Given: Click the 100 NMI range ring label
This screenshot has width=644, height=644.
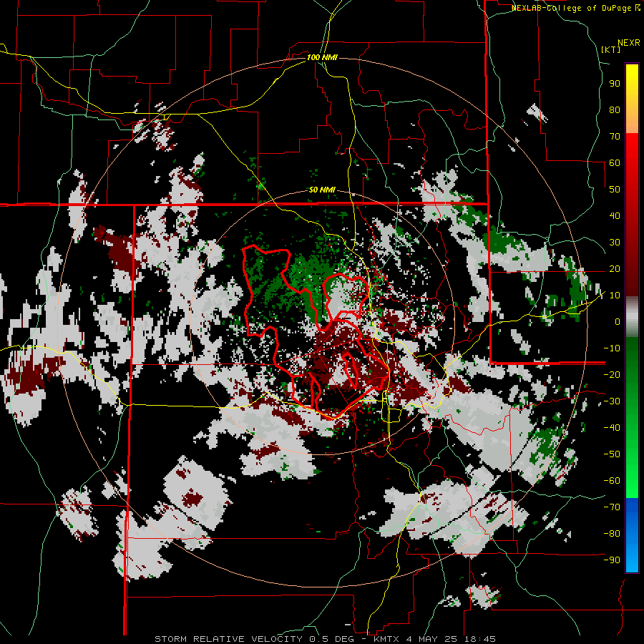Looking at the screenshot, I should (323, 57).
